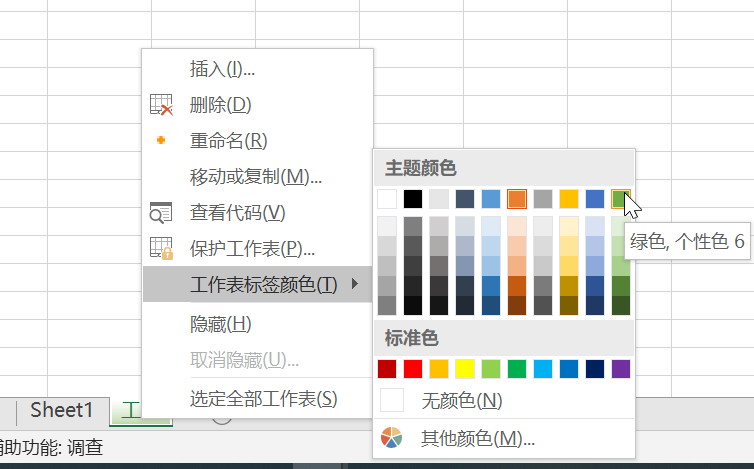Click 隐藏(H) to hide the sheet

(x=258, y=324)
